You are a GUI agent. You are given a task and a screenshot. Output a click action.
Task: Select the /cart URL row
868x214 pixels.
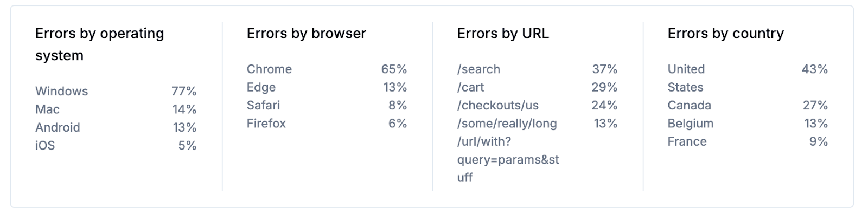538,87
